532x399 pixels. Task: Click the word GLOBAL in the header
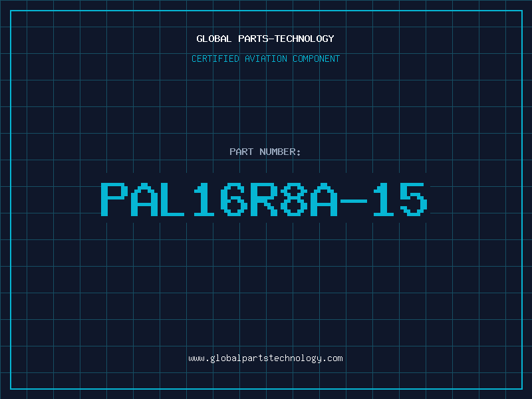point(214,39)
